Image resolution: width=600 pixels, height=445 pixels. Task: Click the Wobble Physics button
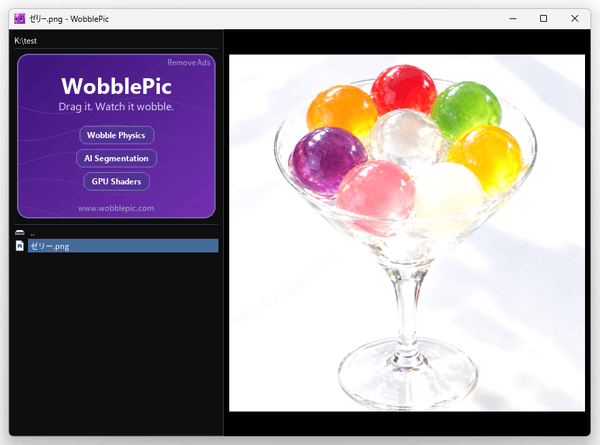click(x=116, y=135)
